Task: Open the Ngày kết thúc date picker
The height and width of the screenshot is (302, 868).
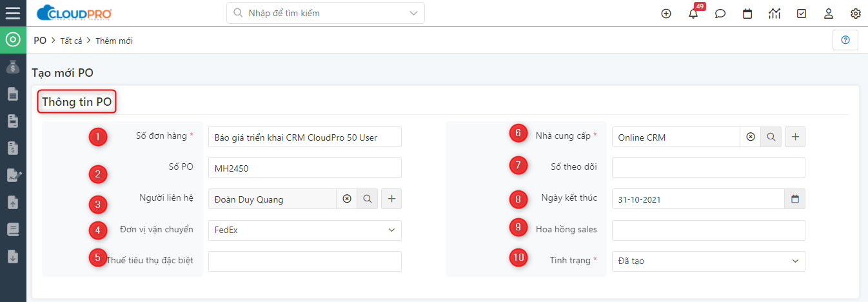Action: click(794, 199)
